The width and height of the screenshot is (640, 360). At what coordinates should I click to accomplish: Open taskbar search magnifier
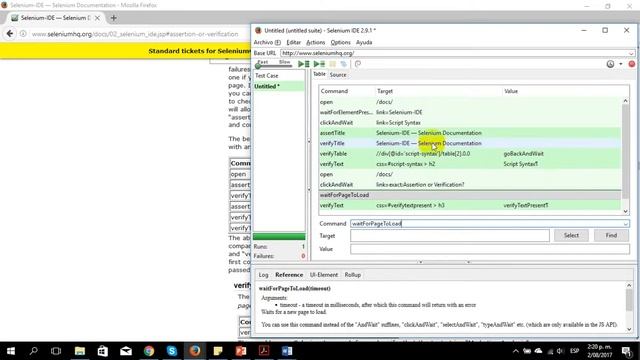coord(33,351)
